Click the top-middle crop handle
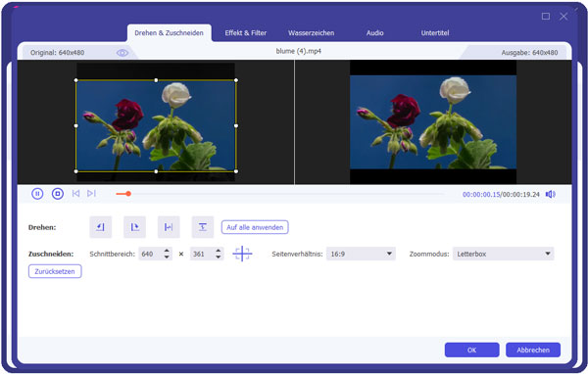 (156, 80)
